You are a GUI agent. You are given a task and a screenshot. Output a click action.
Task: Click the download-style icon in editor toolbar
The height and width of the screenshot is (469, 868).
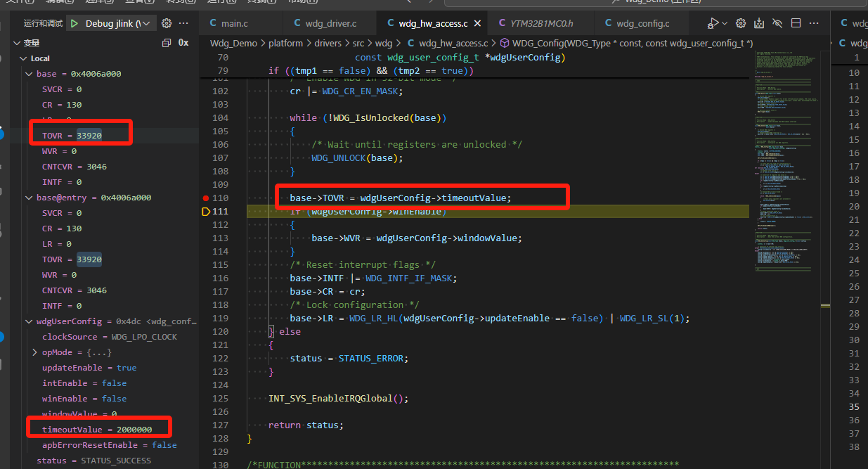pos(759,23)
